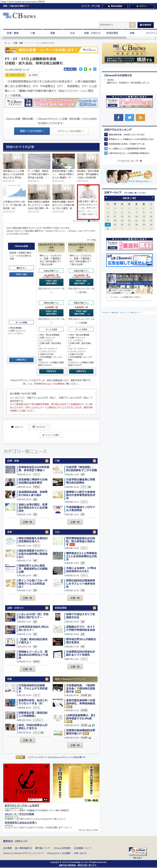Open the アクセスランキング一覧 link
This screenshot has height=868, width=157.
tap(129, 161)
